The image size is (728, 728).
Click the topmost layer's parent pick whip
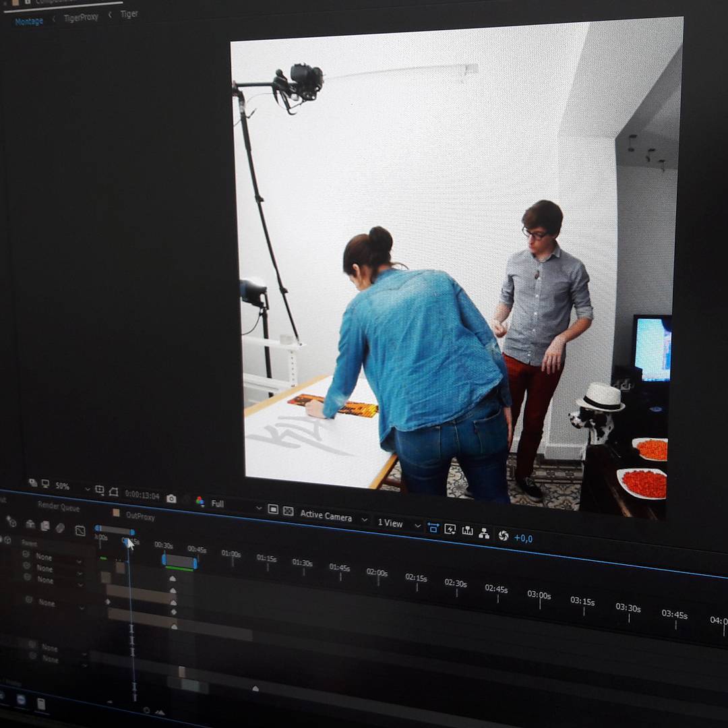pos(26,554)
